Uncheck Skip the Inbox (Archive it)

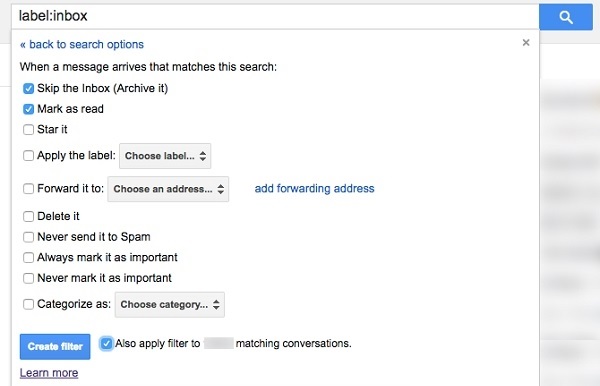coord(28,88)
